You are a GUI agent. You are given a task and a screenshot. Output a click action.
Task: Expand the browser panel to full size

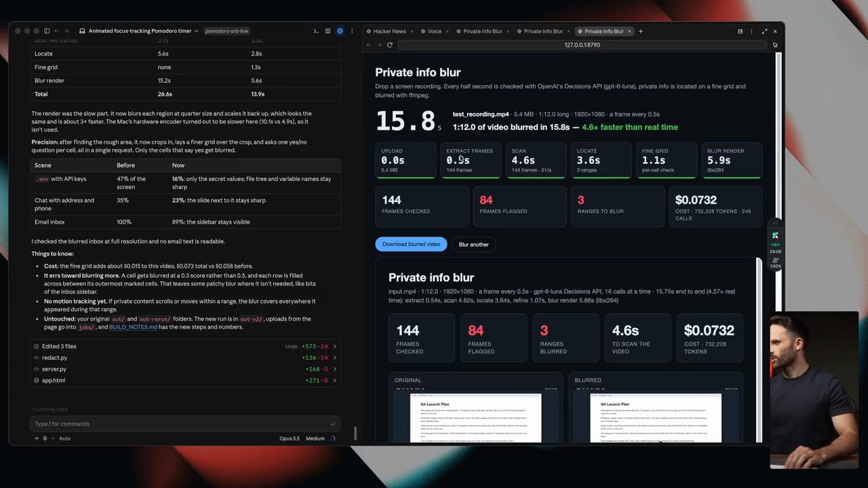click(x=764, y=31)
